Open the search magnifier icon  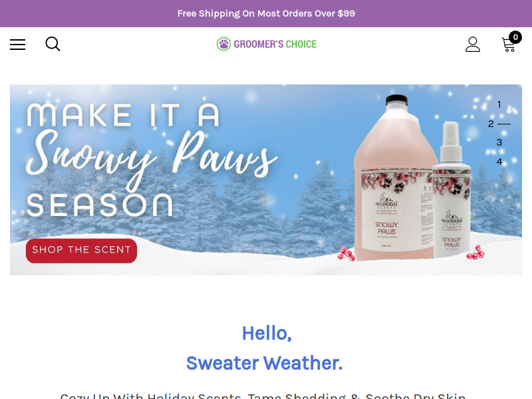coord(53,44)
